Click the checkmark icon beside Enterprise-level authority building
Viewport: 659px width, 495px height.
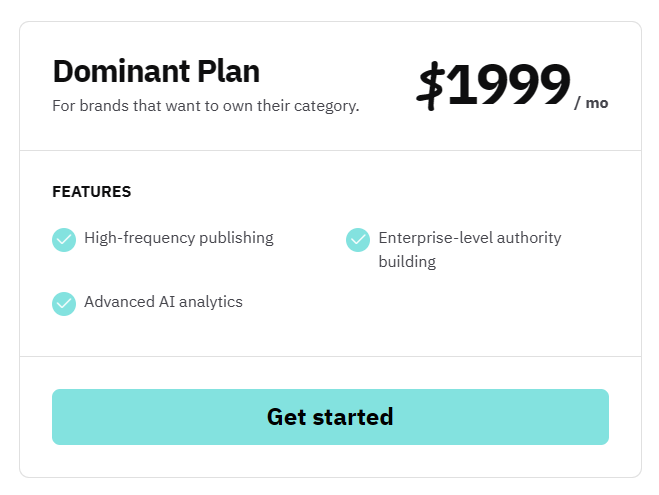click(358, 240)
